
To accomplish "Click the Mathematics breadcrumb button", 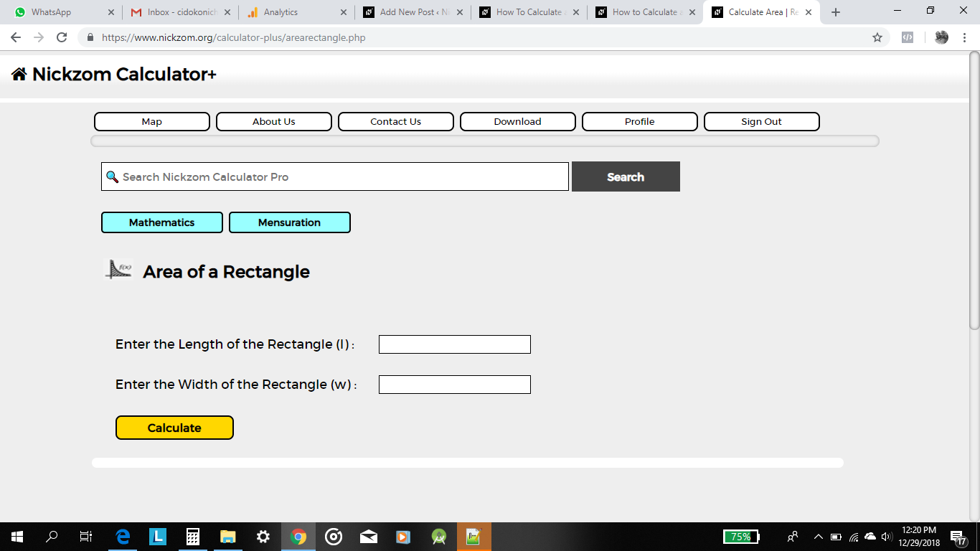I will [x=162, y=222].
